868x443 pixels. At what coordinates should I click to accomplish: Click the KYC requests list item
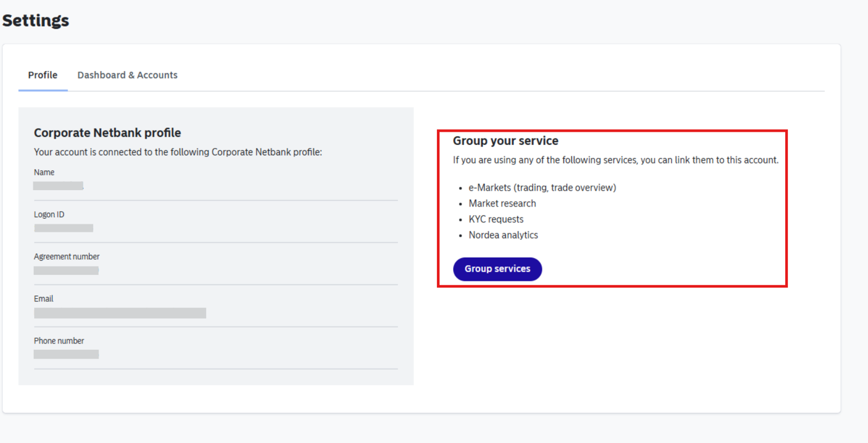(x=496, y=219)
